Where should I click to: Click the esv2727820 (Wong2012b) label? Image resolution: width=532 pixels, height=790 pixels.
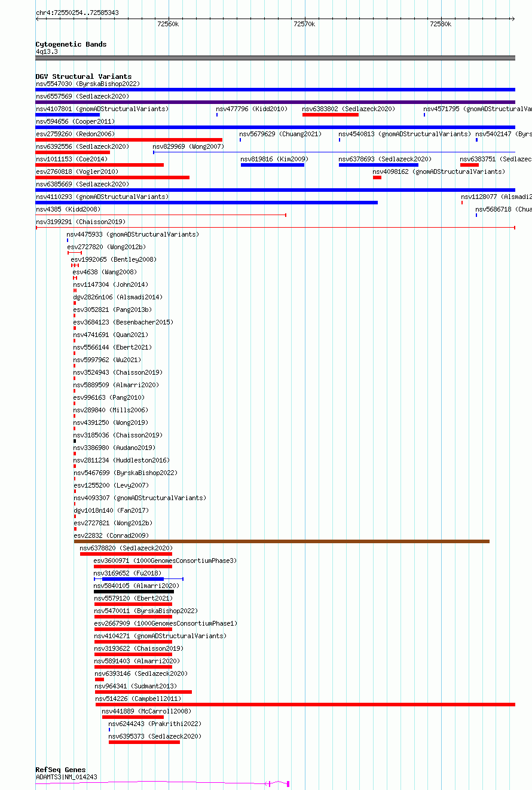[106, 247]
